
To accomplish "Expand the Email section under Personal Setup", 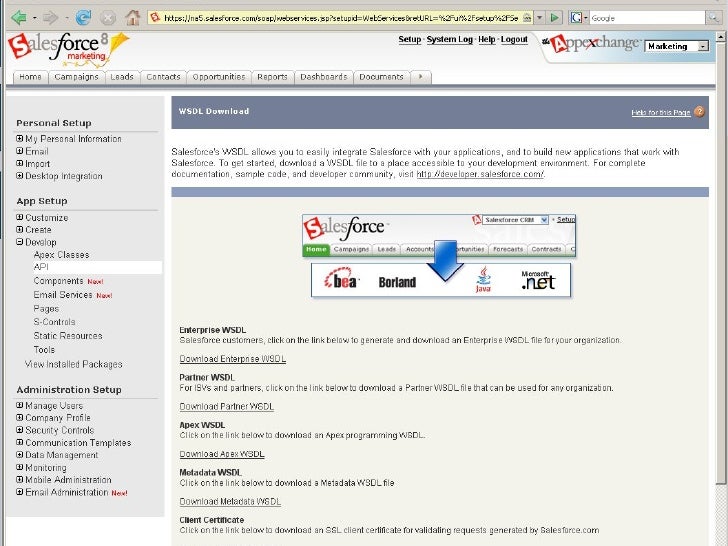I will 20,151.
